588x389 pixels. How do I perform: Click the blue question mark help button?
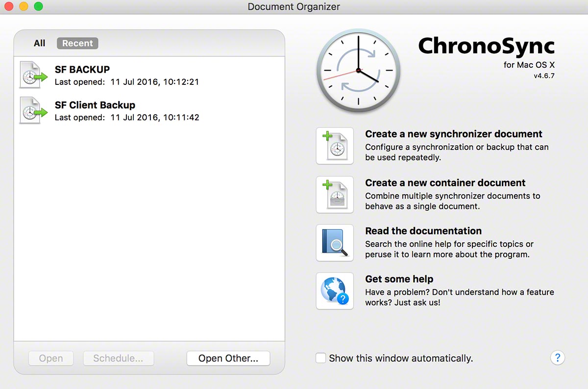pos(558,358)
